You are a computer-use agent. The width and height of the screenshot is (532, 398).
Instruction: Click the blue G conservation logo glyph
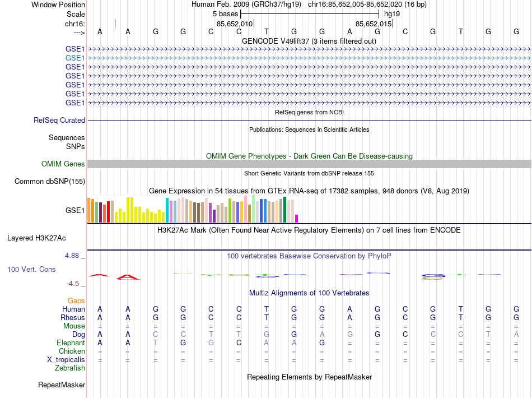pos(433,275)
